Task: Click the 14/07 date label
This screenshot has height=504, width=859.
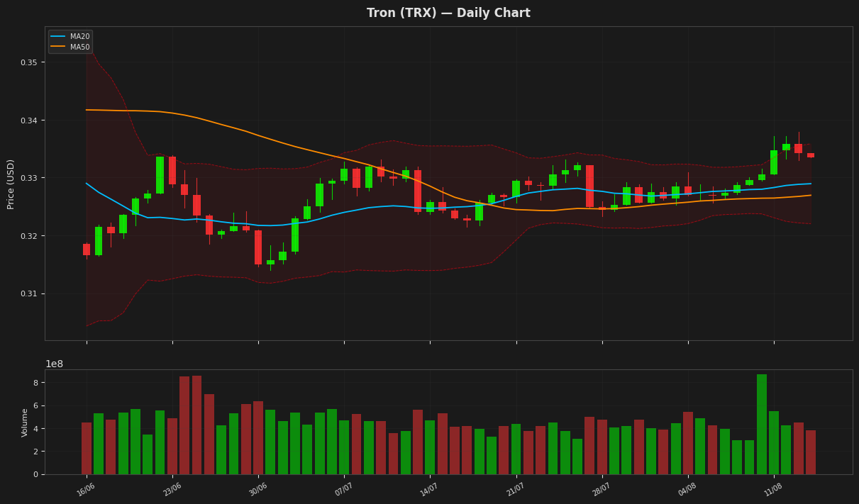Action: tap(431, 489)
